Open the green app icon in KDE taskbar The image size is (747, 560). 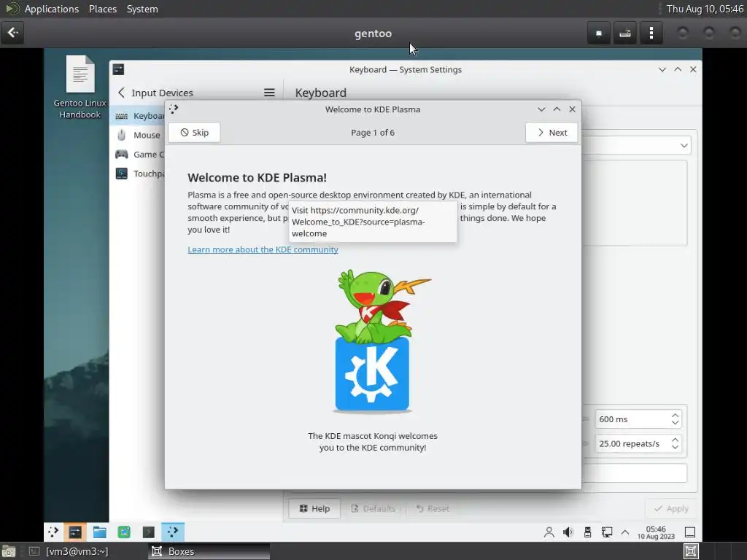pos(124,532)
